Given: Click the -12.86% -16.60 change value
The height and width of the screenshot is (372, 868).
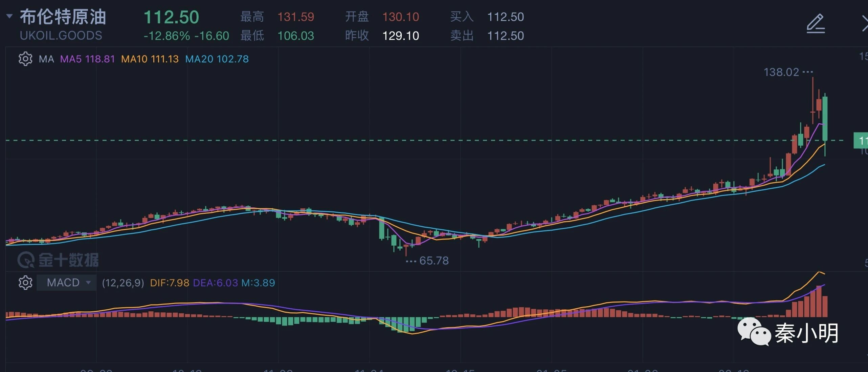Looking at the screenshot, I should point(186,36).
